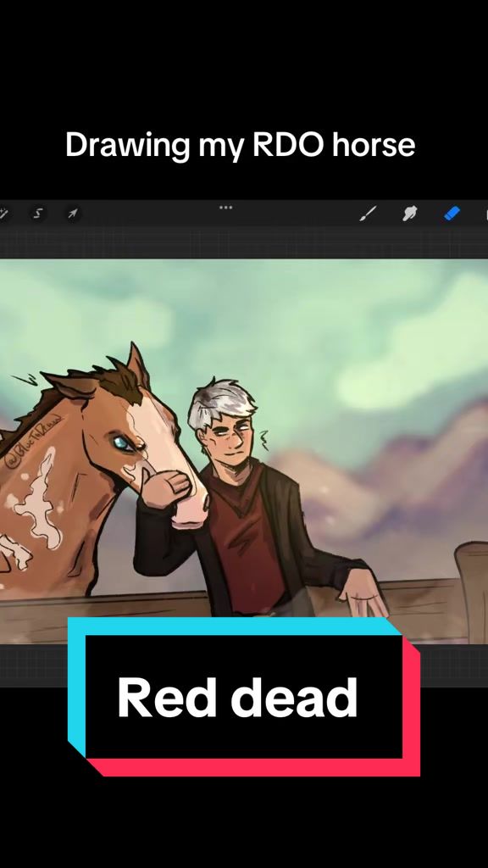Click the 'Red dead' sticker banner
The image size is (488, 868).
pyautogui.click(x=243, y=697)
